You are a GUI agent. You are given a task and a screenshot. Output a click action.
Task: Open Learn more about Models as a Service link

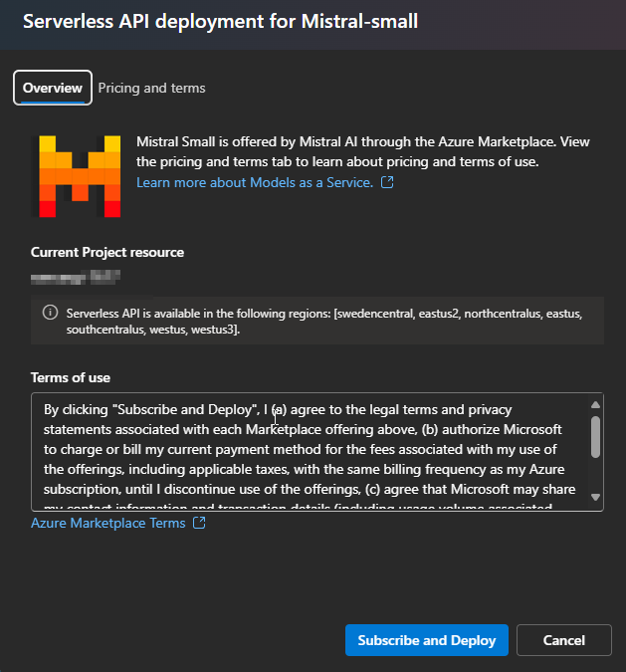(x=255, y=182)
